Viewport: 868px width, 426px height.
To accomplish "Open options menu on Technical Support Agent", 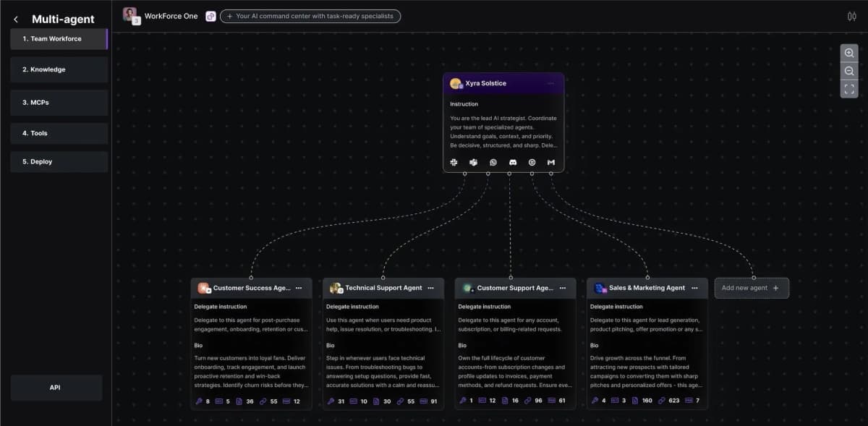I will [x=431, y=287].
